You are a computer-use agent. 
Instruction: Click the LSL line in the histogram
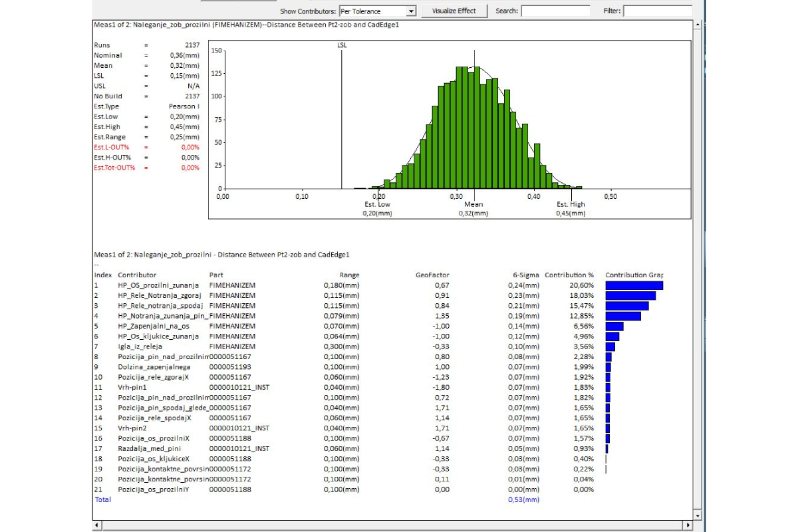click(342, 120)
